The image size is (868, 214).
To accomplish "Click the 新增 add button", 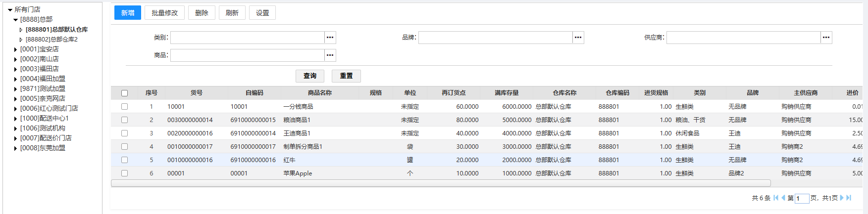I will 128,13.
